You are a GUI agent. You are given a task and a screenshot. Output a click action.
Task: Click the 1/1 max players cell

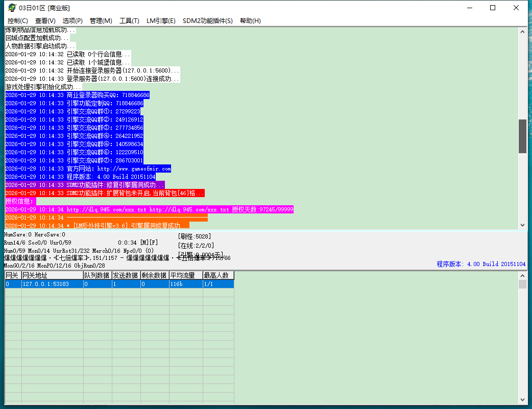(218, 284)
